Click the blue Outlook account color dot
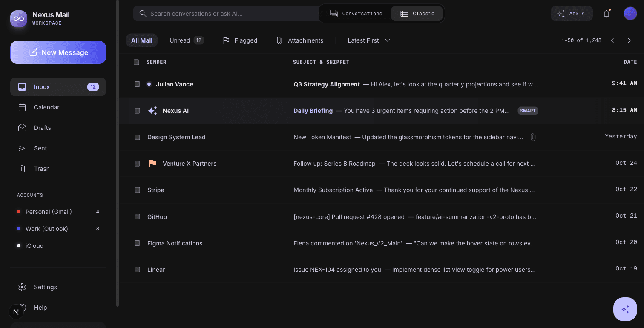 (19, 229)
